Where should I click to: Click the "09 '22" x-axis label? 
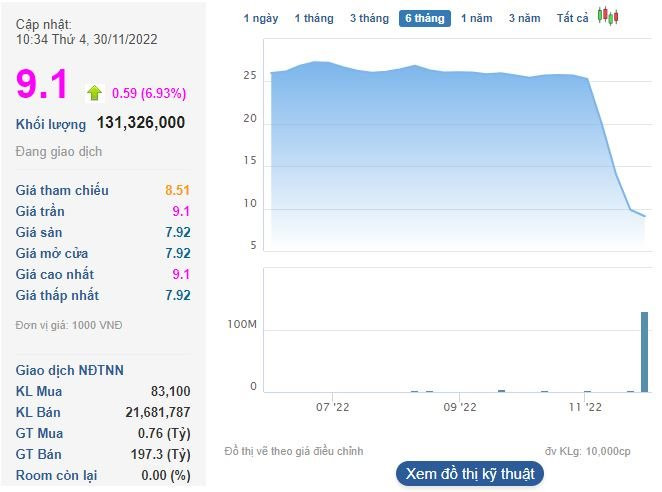[458, 407]
